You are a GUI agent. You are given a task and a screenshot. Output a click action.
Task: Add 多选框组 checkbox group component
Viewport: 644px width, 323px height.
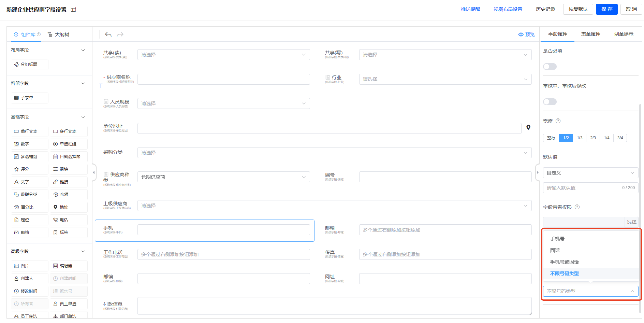(x=30, y=157)
